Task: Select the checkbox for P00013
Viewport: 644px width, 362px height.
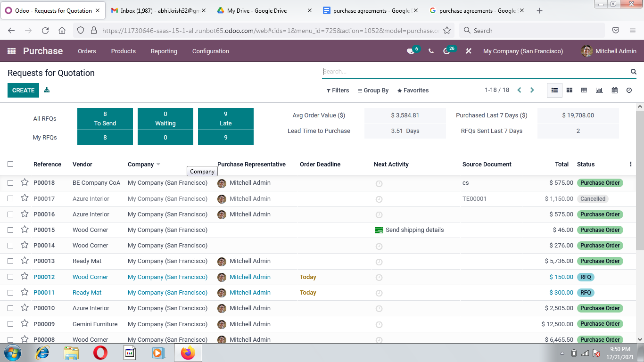Action: tap(10, 261)
